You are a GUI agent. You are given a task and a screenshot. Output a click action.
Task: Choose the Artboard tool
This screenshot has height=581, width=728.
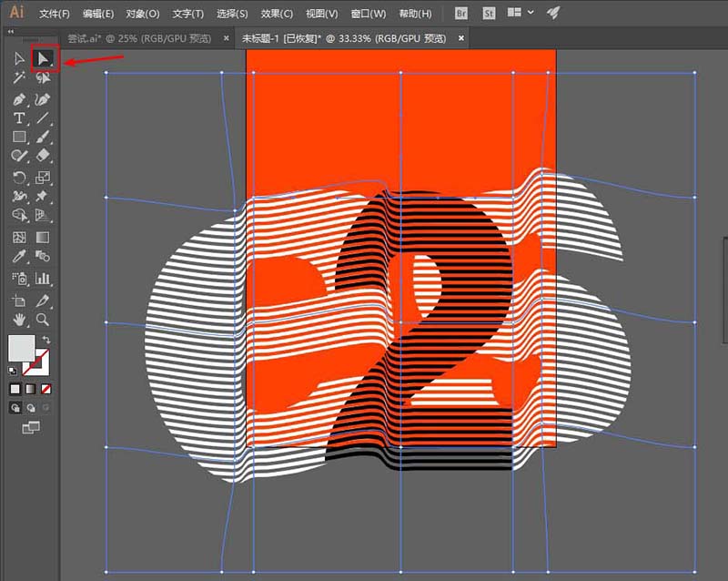point(19,301)
